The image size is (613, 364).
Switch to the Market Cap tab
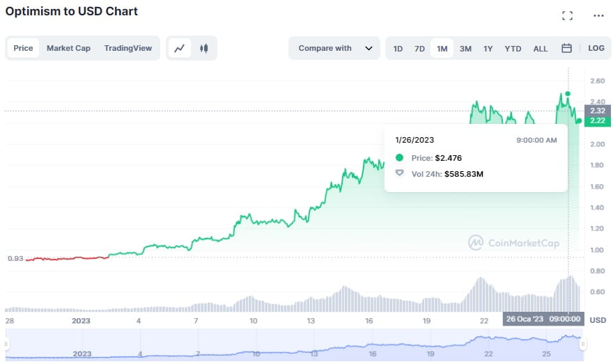(x=68, y=49)
